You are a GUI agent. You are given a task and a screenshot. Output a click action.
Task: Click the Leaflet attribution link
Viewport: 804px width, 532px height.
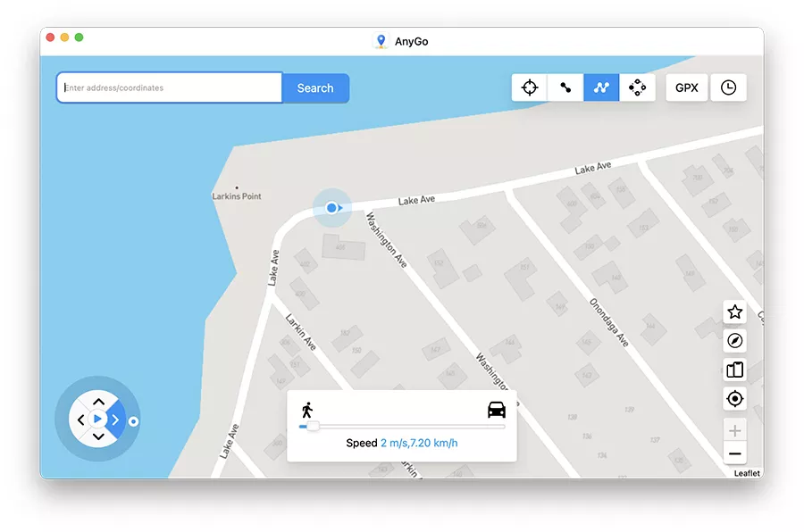pos(747,473)
